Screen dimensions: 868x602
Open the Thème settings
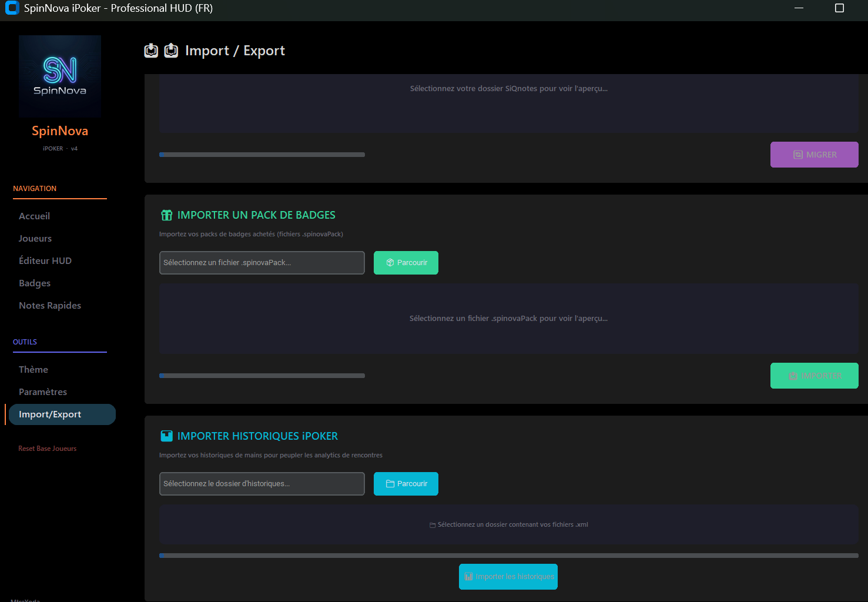click(33, 369)
